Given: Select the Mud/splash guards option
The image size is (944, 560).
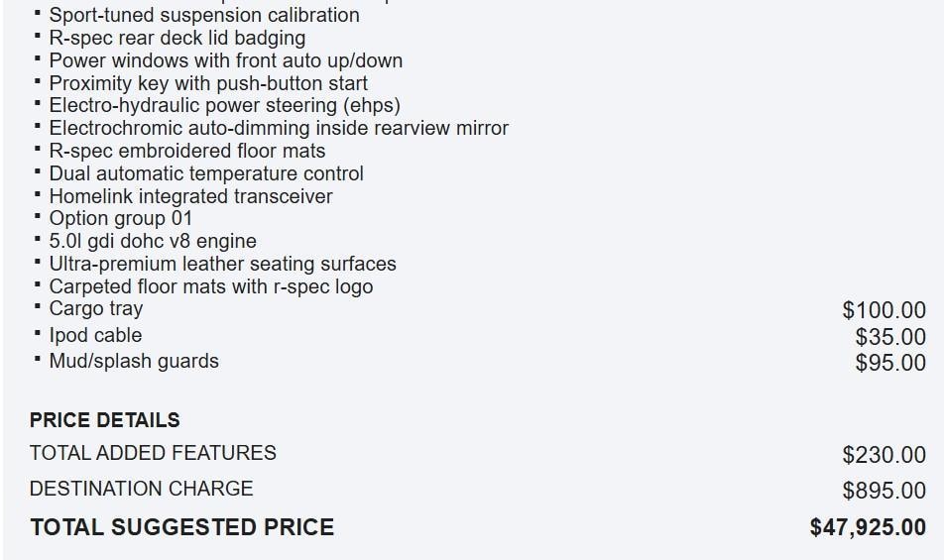Looking at the screenshot, I should pos(134,362).
